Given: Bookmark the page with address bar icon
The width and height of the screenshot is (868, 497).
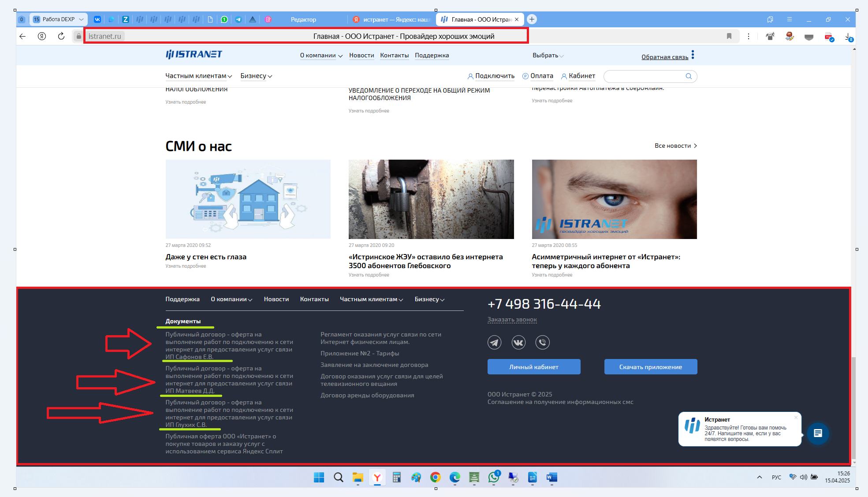Looking at the screenshot, I should pos(729,36).
